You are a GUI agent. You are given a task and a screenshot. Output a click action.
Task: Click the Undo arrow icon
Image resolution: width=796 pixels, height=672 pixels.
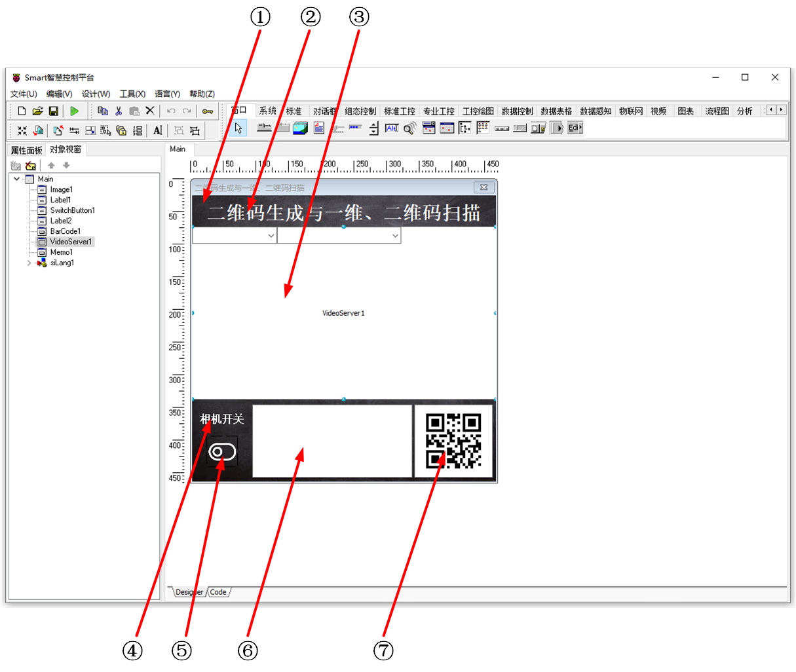[171, 111]
